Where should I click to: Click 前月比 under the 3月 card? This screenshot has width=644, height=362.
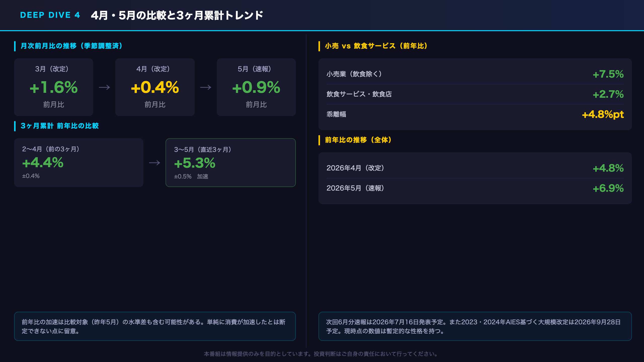(x=54, y=105)
